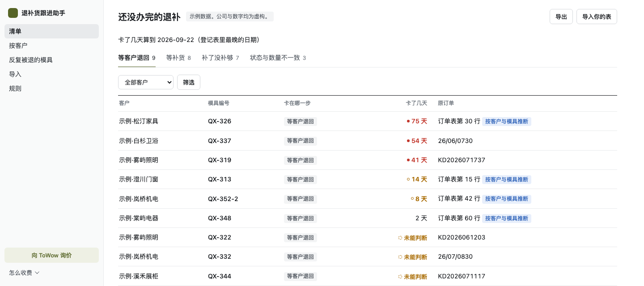
Task: Click mold number QX-319
Action: 220,160
